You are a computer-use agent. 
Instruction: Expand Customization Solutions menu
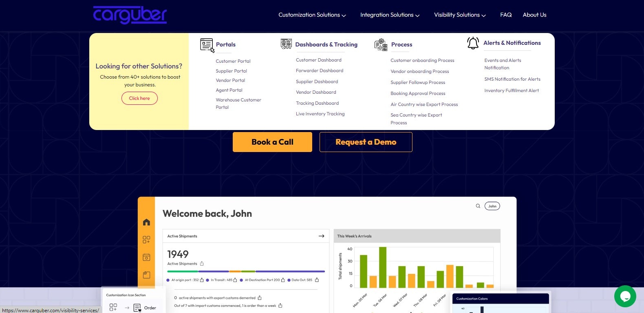pos(312,15)
